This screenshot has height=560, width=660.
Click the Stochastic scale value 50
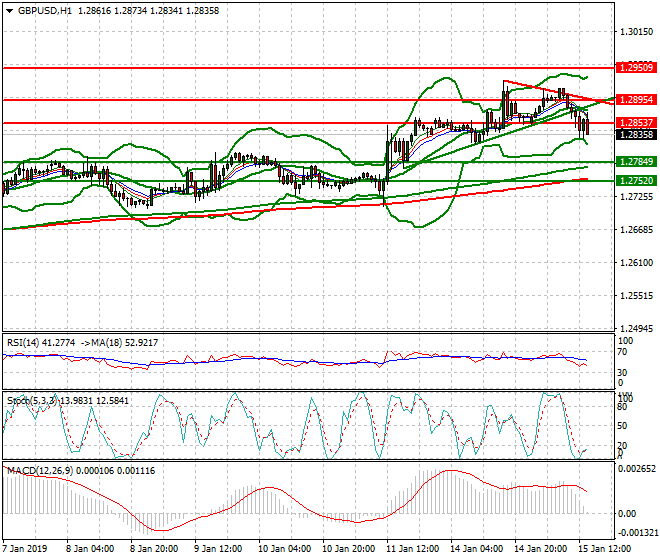point(622,426)
